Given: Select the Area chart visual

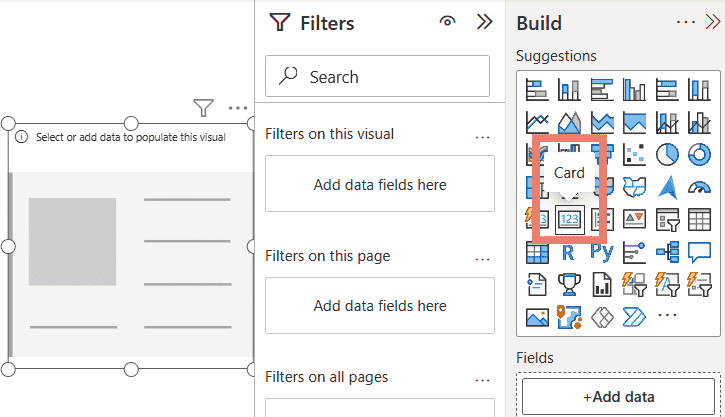Looking at the screenshot, I should (x=569, y=122).
